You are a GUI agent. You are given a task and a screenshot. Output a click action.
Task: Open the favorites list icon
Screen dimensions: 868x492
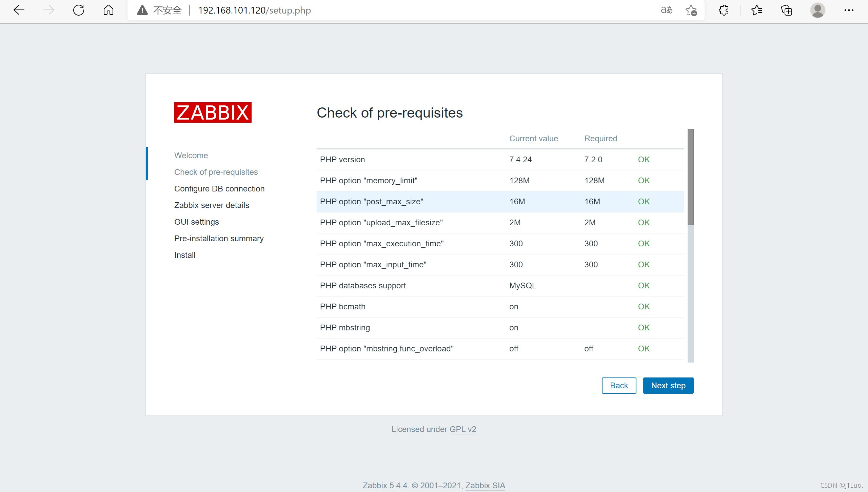756,10
